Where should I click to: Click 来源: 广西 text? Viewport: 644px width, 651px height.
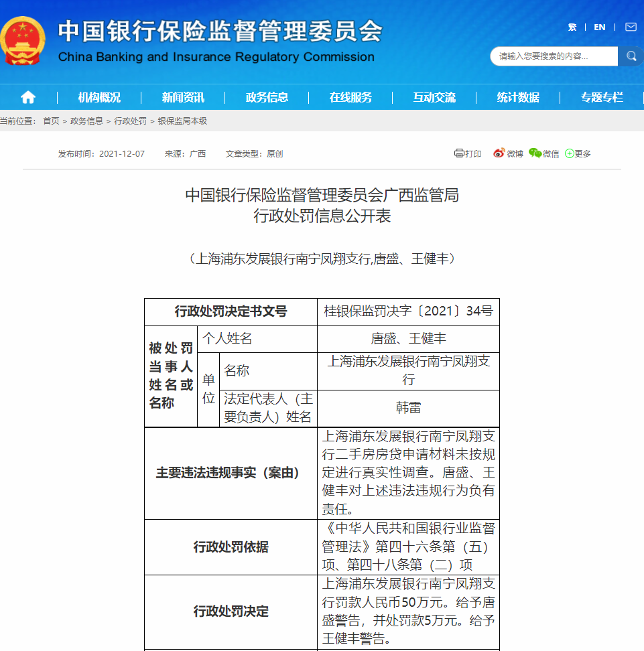point(185,153)
